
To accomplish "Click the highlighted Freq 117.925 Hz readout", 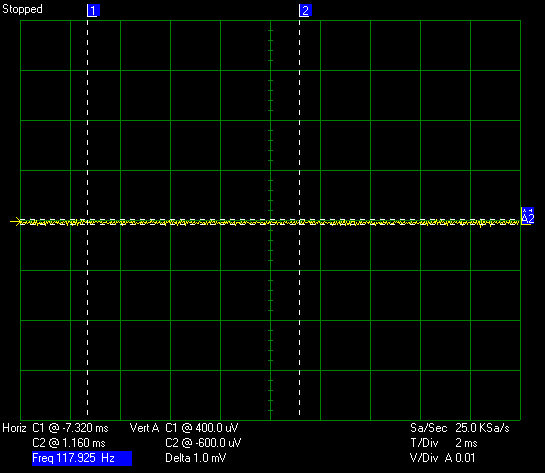I will (x=82, y=458).
